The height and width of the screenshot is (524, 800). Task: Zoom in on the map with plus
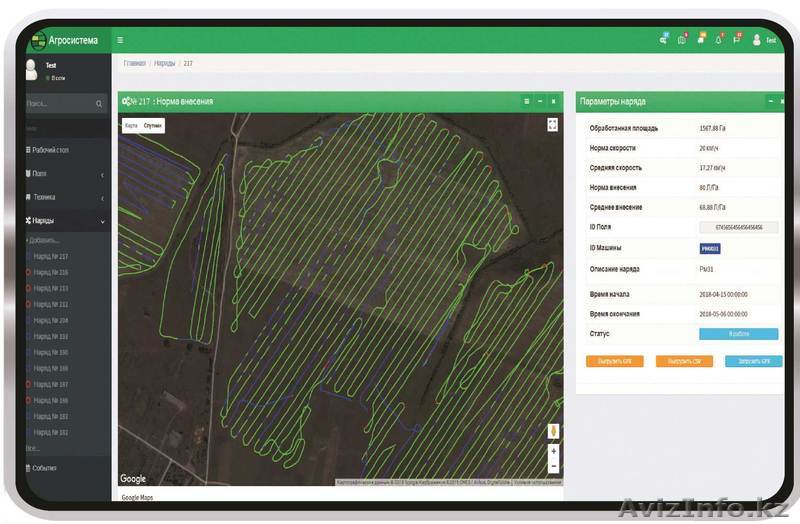[x=553, y=452]
